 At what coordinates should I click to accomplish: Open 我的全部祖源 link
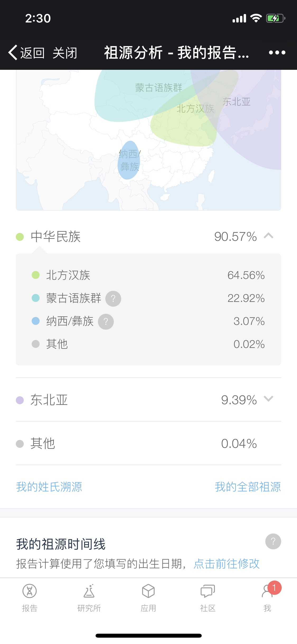(248, 487)
